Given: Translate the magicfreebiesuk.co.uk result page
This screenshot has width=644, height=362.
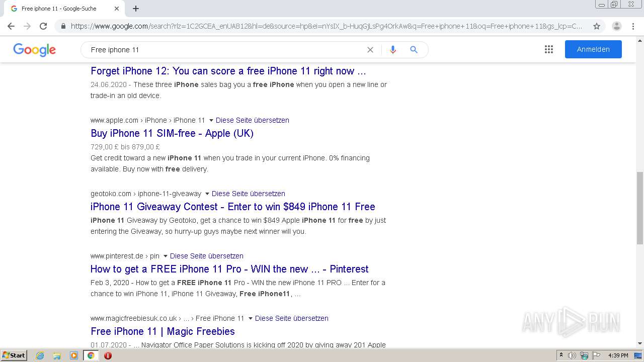Looking at the screenshot, I should [292, 318].
